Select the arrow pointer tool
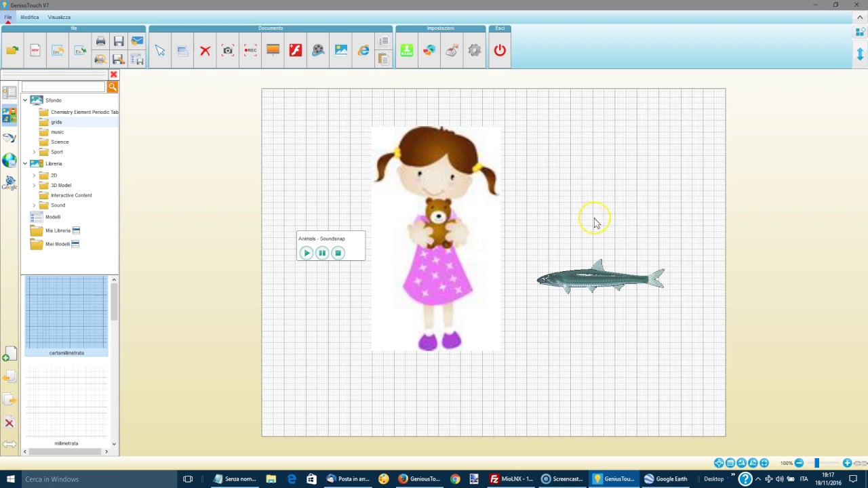Screen dimensions: 868x488 [160, 50]
